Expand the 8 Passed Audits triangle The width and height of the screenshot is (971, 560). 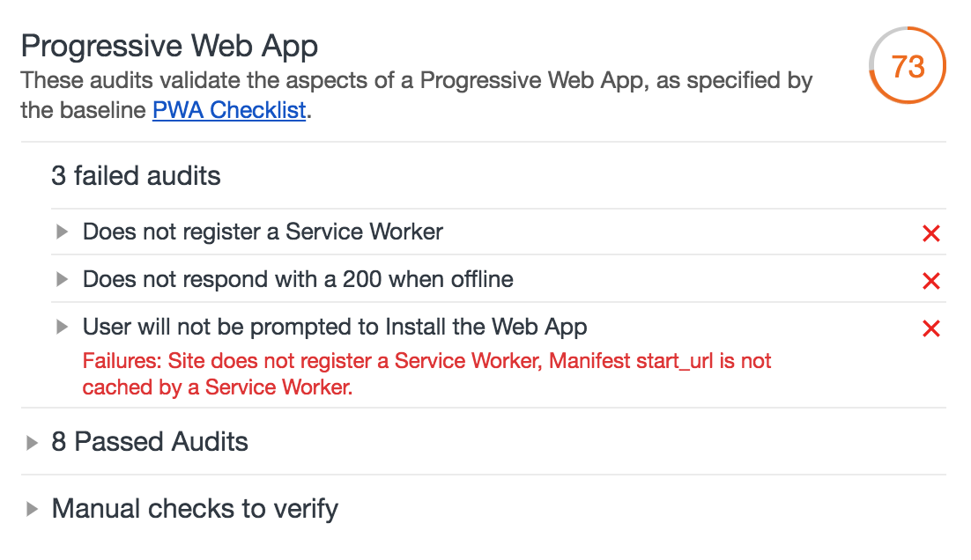(x=33, y=442)
